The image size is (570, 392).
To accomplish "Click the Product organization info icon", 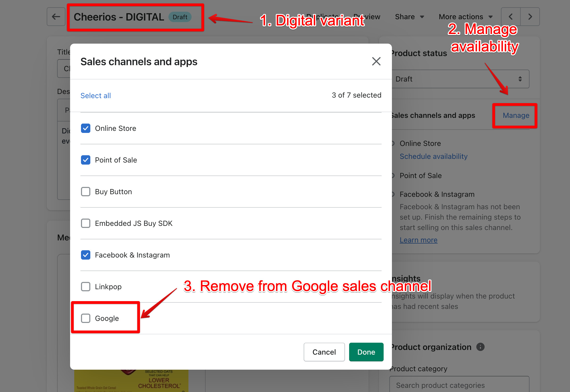I will (480, 347).
